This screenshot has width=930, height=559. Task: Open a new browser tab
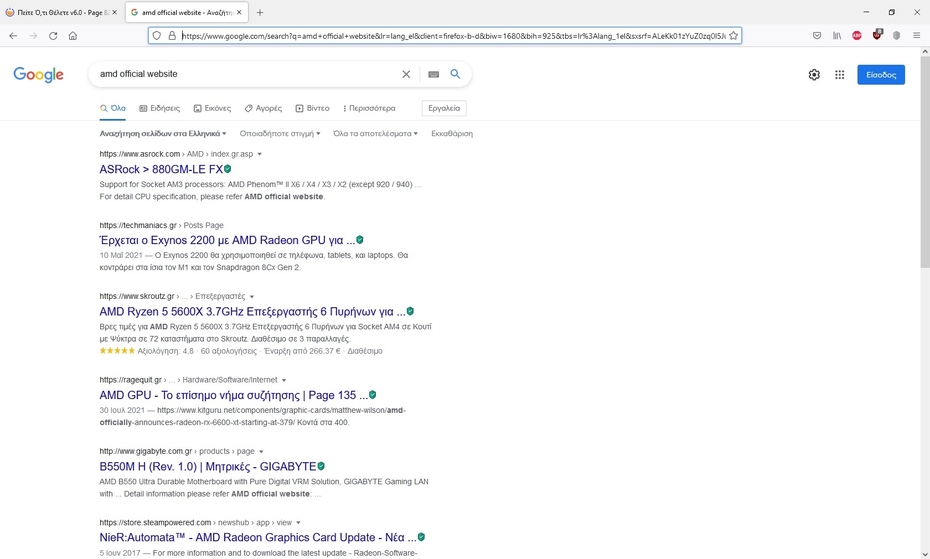(260, 12)
